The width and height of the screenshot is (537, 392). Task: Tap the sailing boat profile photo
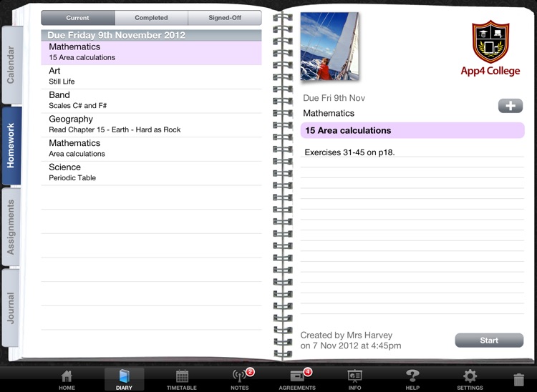tap(329, 46)
